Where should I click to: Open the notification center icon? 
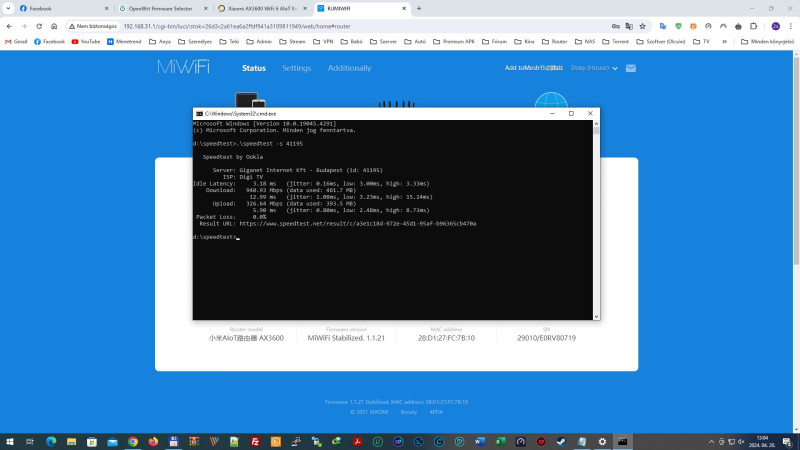click(x=787, y=441)
